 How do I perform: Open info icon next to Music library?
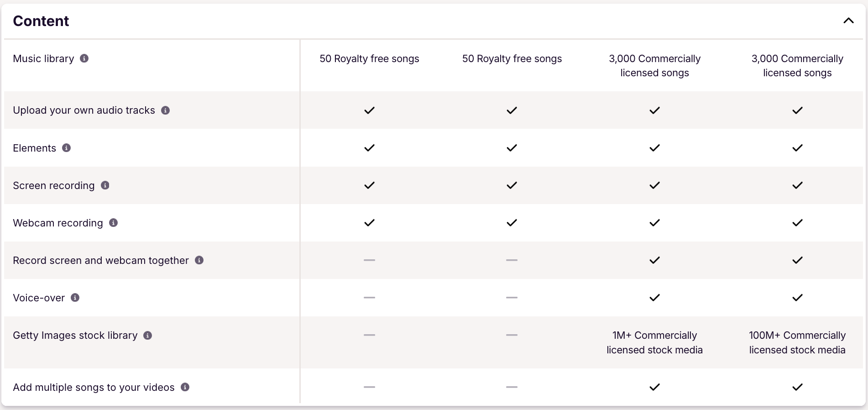(84, 58)
